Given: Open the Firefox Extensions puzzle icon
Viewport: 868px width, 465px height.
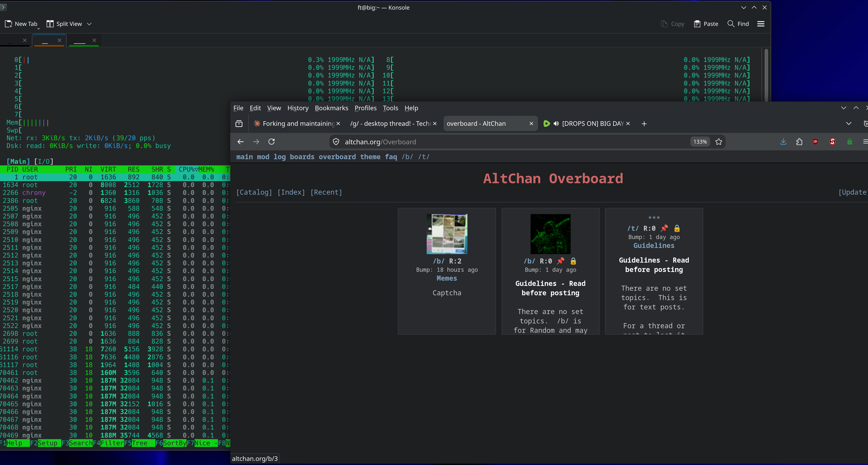Looking at the screenshot, I should tap(799, 142).
